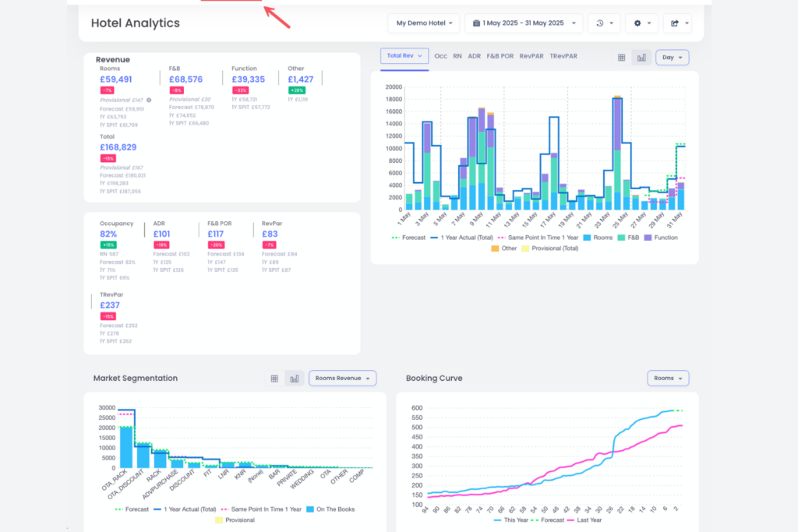Switch Market Segmentation to chart view
The width and height of the screenshot is (798, 532).
(x=294, y=379)
